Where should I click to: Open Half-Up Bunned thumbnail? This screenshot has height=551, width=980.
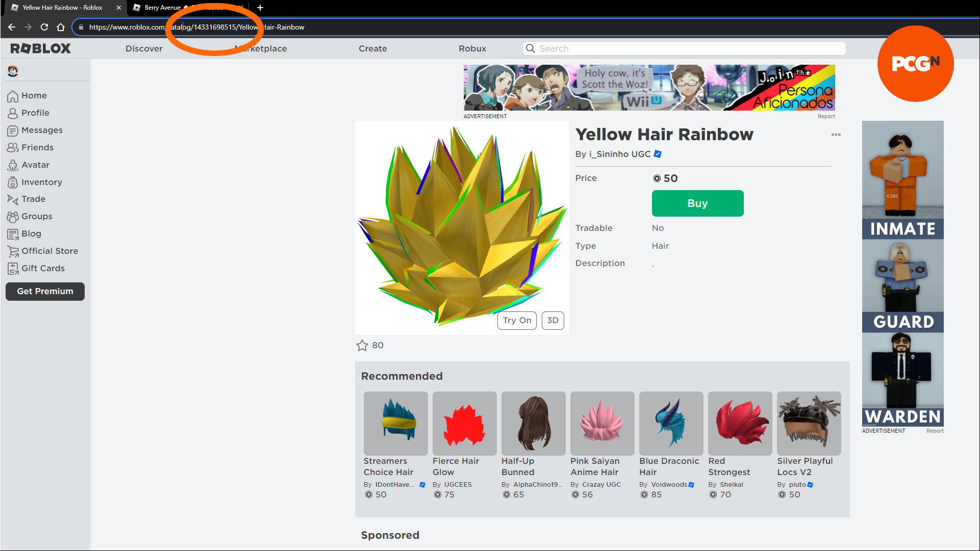[533, 423]
